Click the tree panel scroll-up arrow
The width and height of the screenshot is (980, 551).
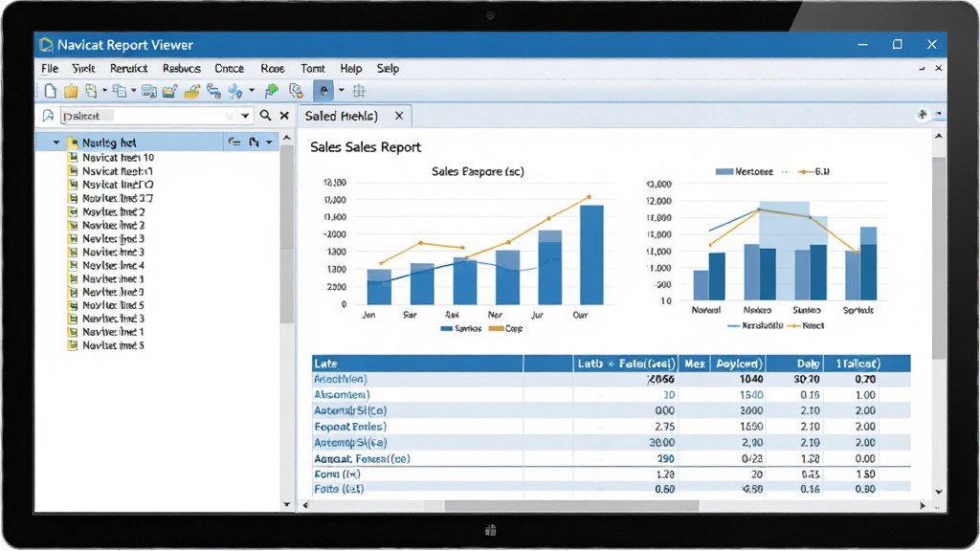point(287,138)
